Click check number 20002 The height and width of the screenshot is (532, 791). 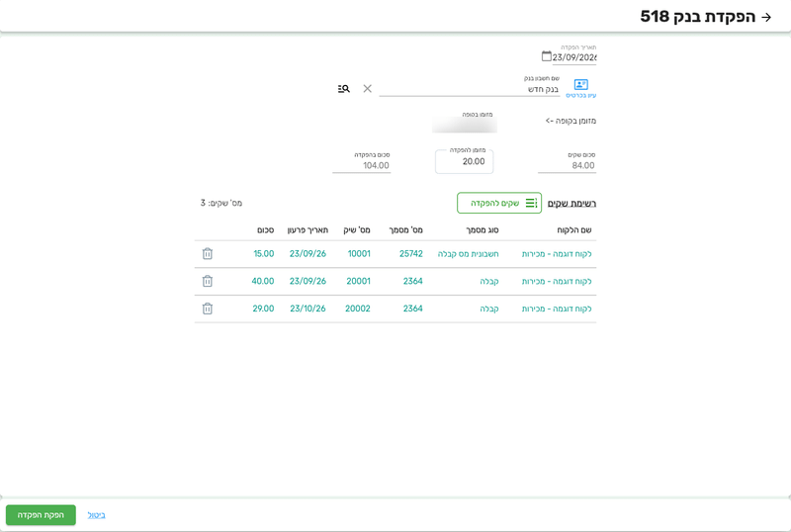pos(358,308)
